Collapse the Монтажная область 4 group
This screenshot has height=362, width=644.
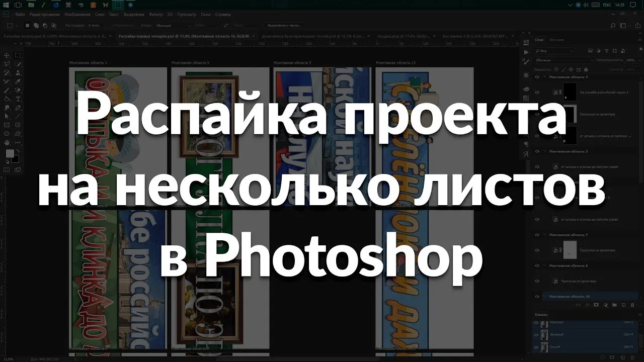[x=545, y=77]
